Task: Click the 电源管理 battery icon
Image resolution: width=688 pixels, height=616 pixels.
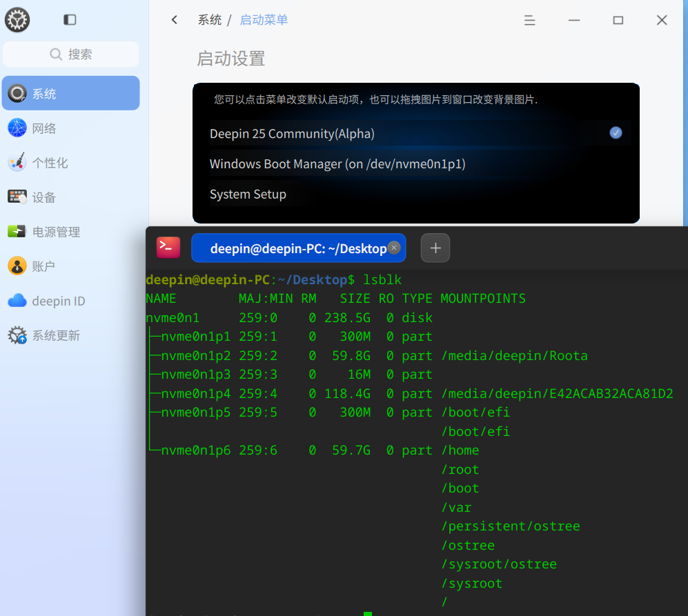Action: click(17, 231)
